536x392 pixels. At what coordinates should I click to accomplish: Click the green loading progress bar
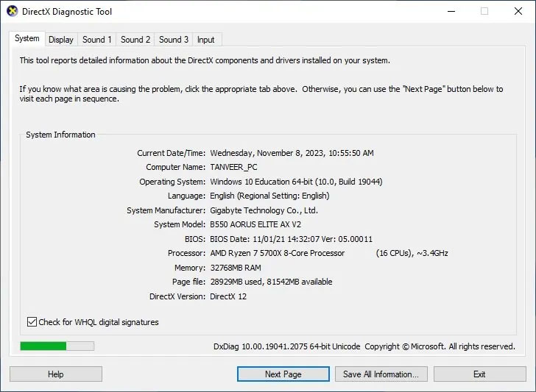coord(57,346)
